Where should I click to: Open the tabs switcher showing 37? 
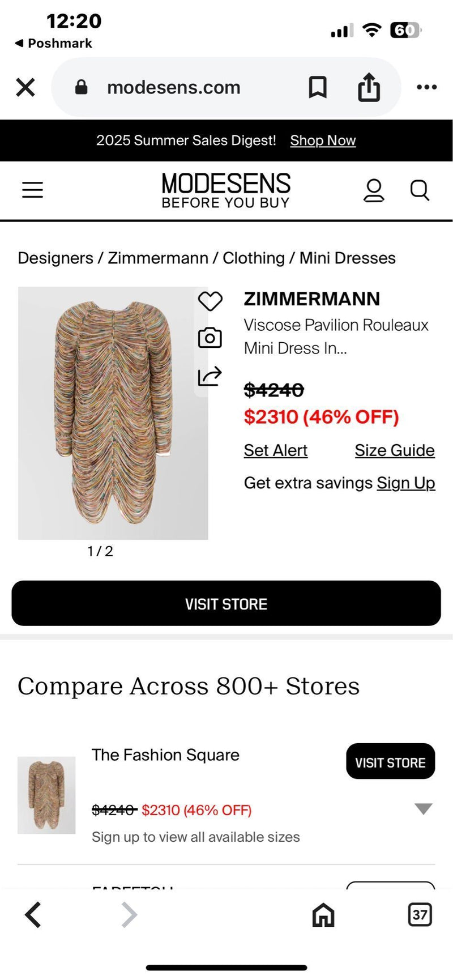tap(420, 915)
